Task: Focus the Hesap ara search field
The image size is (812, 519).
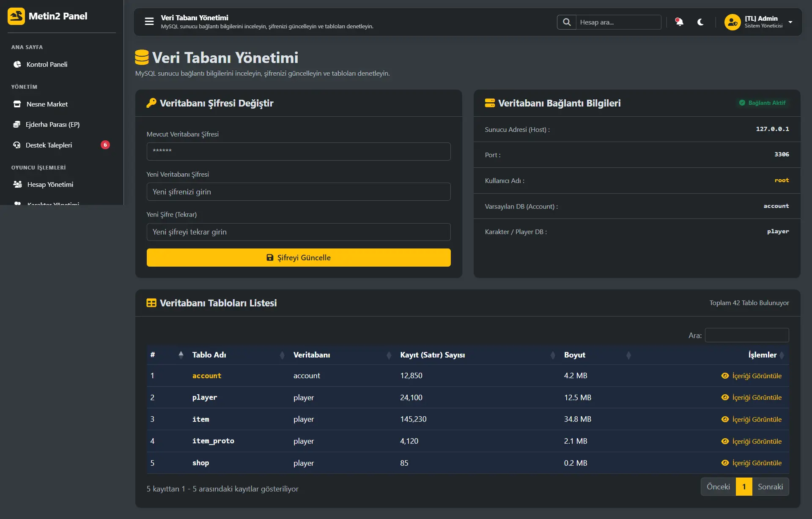Action: [x=618, y=22]
